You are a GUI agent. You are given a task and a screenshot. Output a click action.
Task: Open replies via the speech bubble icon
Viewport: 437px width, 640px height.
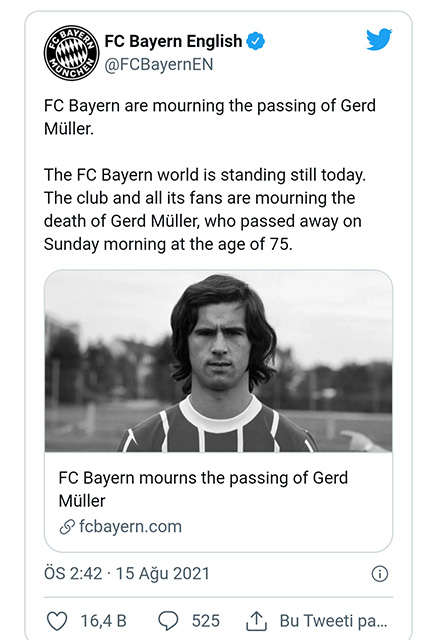168,621
